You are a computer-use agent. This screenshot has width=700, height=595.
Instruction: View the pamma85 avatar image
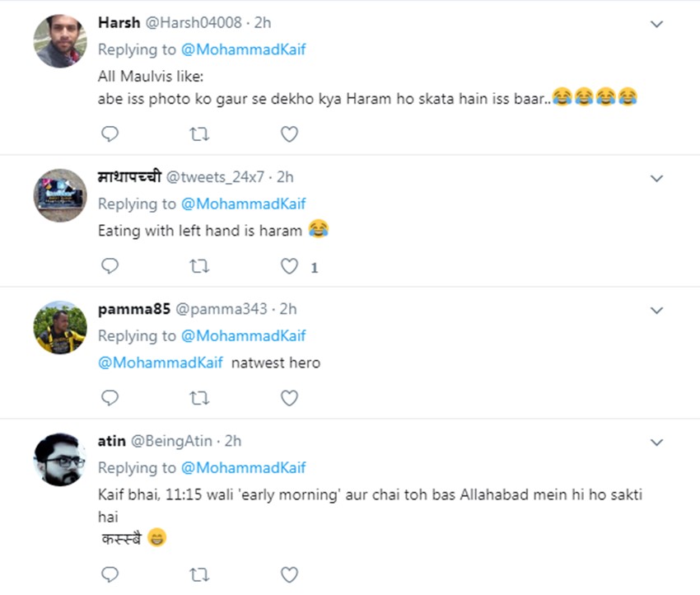pos(60,327)
